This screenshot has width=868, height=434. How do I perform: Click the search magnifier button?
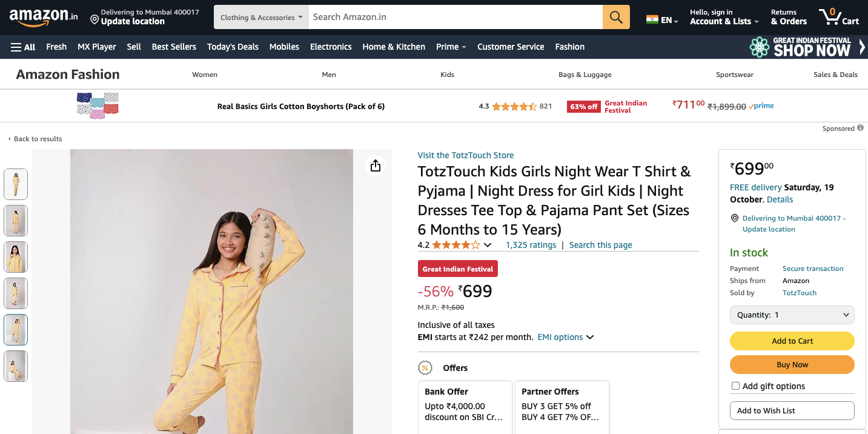coord(616,17)
